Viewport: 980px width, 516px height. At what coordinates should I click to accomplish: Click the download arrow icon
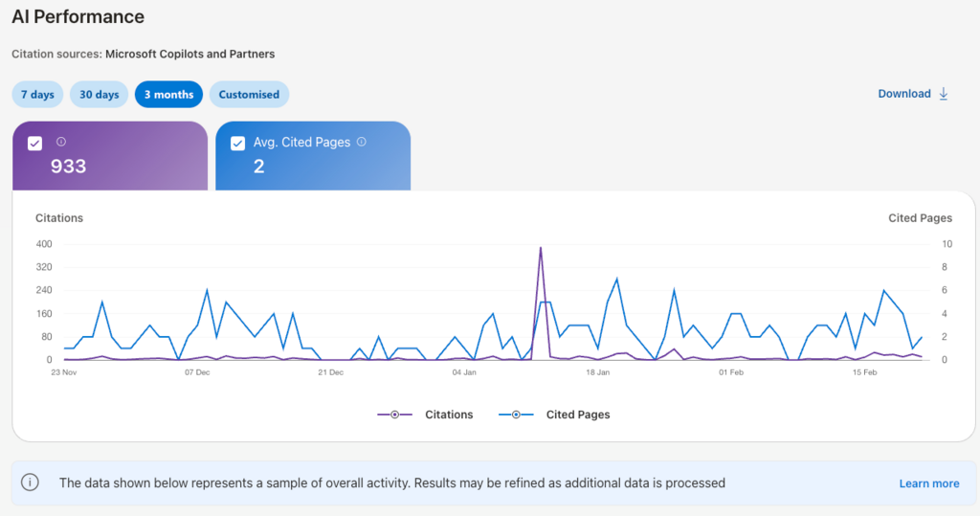tap(944, 94)
